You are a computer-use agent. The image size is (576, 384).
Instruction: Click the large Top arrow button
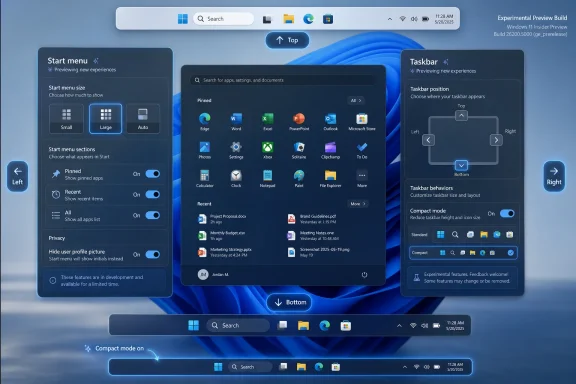click(x=287, y=40)
